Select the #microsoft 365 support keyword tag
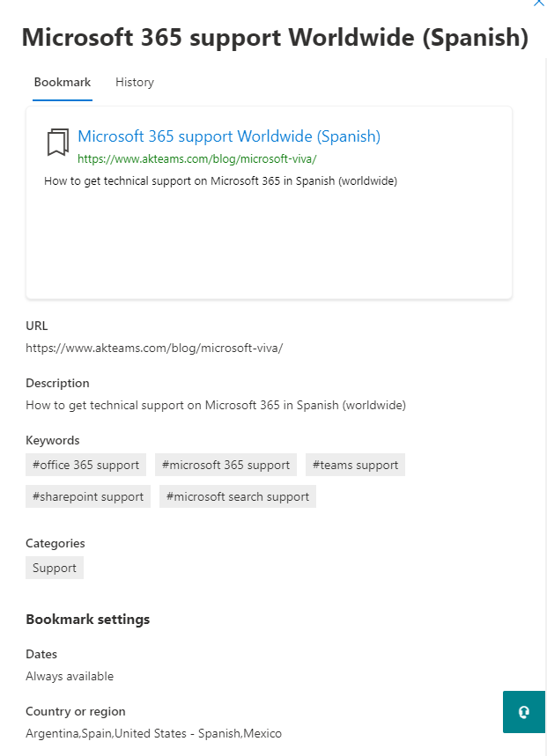 (225, 465)
